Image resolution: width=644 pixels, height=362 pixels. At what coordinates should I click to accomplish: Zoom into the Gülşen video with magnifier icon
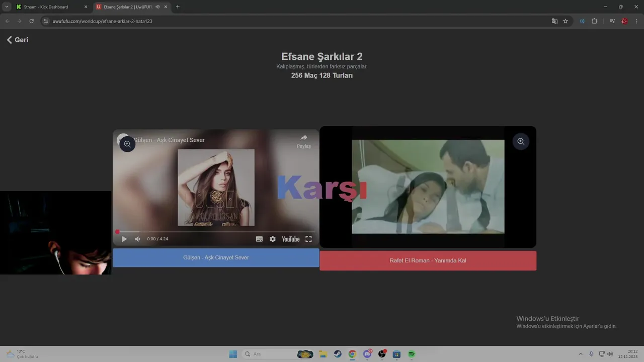pyautogui.click(x=127, y=144)
